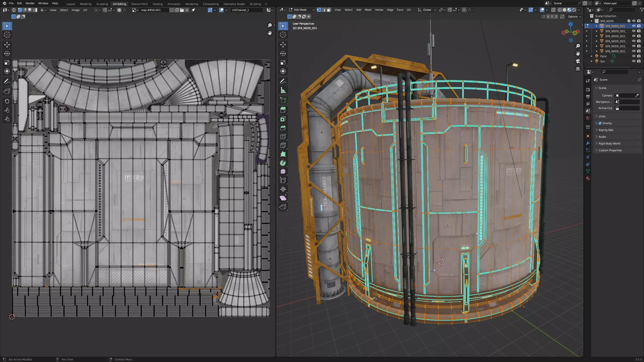Select the Point light in outliner

pyautogui.click(x=603, y=56)
